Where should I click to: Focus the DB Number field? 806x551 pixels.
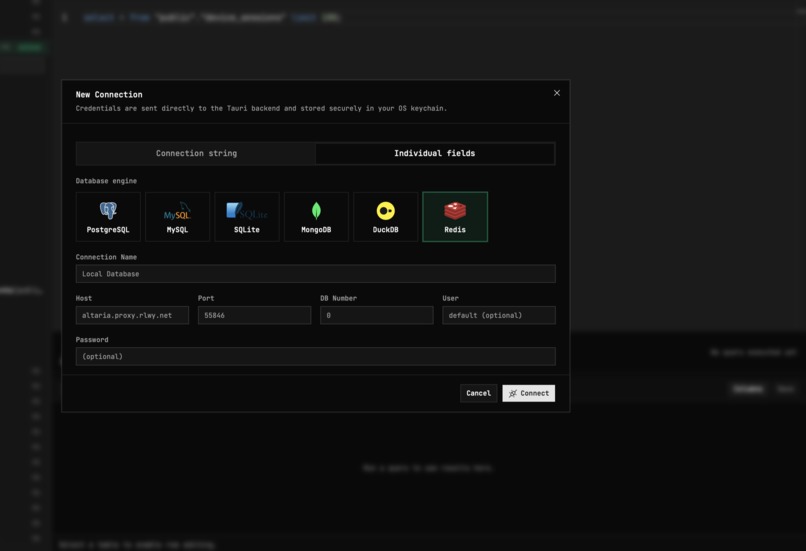[x=377, y=315]
